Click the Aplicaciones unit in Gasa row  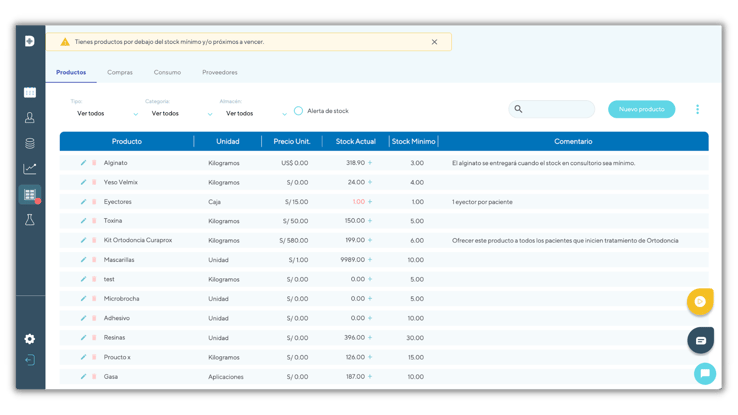point(226,377)
